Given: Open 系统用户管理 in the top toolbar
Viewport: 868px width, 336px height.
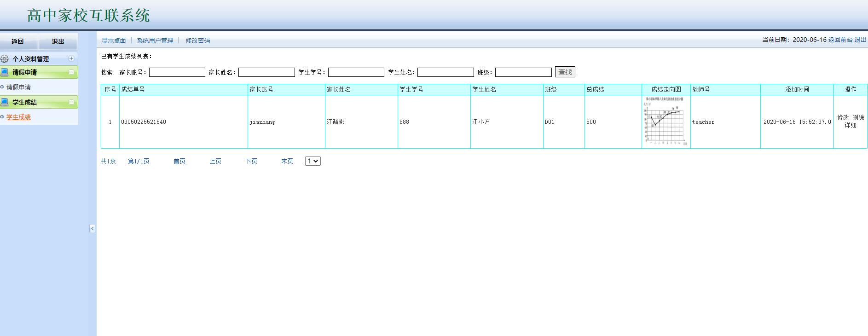Looking at the screenshot, I should (x=155, y=41).
